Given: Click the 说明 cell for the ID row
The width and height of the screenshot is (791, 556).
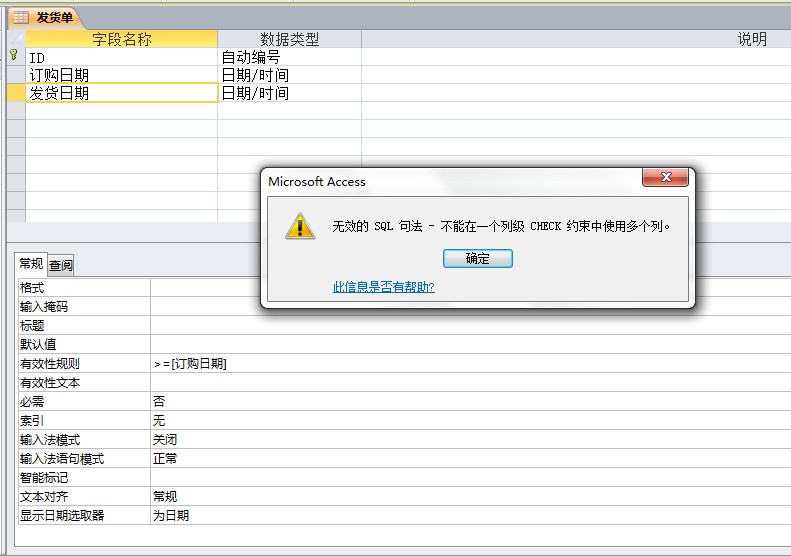Looking at the screenshot, I should 576,57.
